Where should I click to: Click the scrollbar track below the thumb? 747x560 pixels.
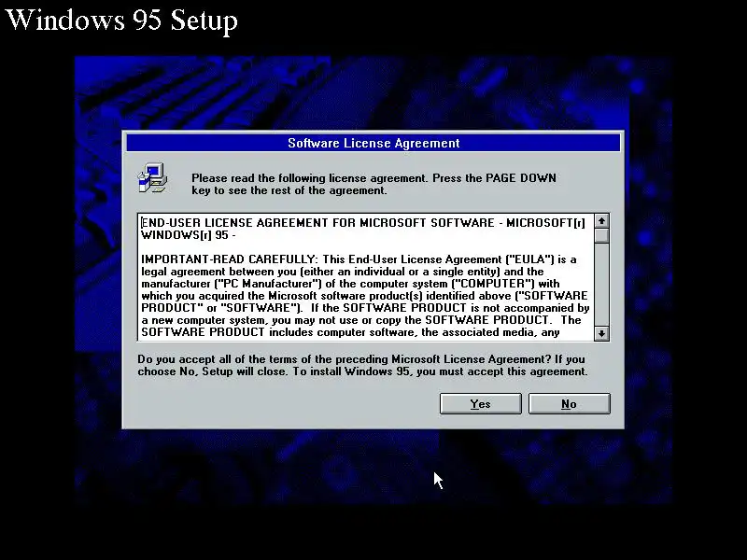[x=601, y=285]
